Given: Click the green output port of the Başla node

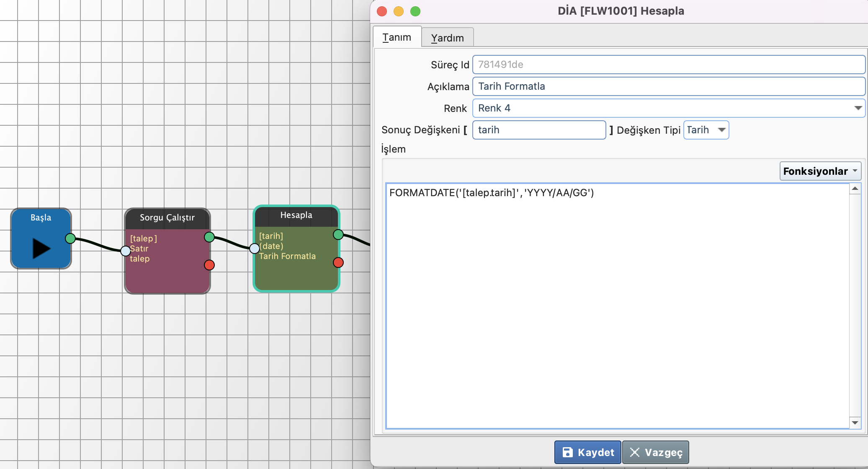Looking at the screenshot, I should pyautogui.click(x=70, y=238).
